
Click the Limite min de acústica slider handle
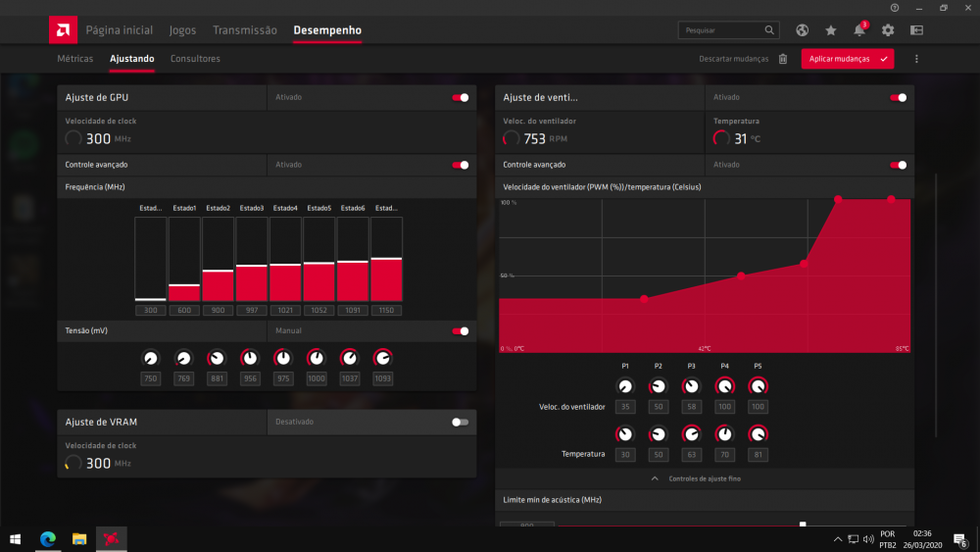tap(803, 525)
